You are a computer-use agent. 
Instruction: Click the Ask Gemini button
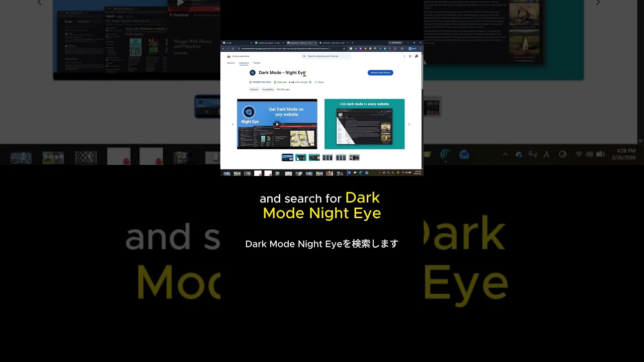click(394, 43)
